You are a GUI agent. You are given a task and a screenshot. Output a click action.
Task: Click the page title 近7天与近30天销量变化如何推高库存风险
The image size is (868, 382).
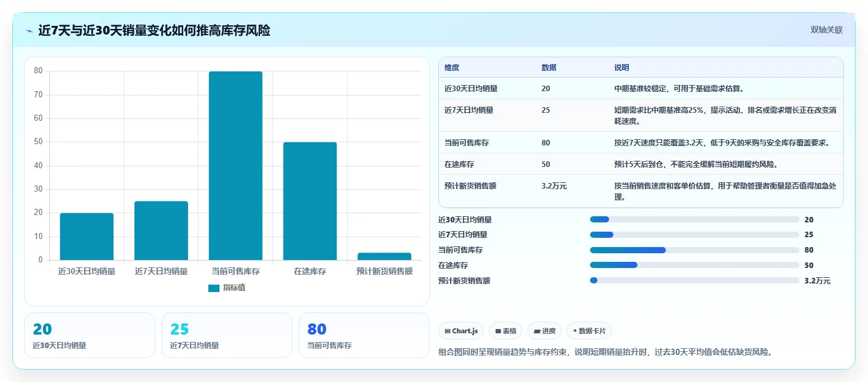(x=154, y=30)
